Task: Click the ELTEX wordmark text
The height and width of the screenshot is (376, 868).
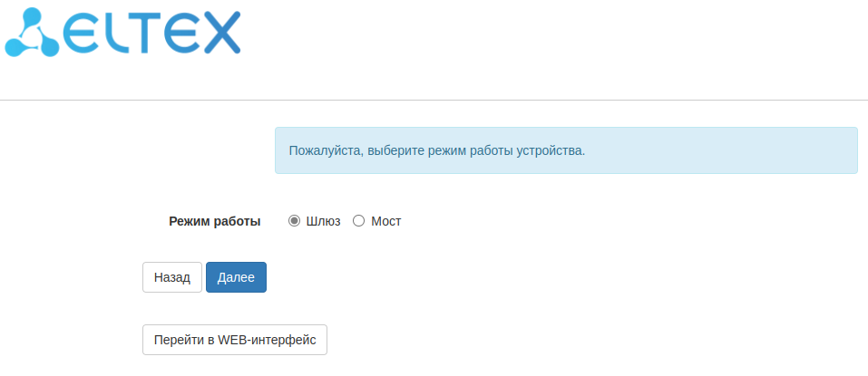Action: [150, 32]
